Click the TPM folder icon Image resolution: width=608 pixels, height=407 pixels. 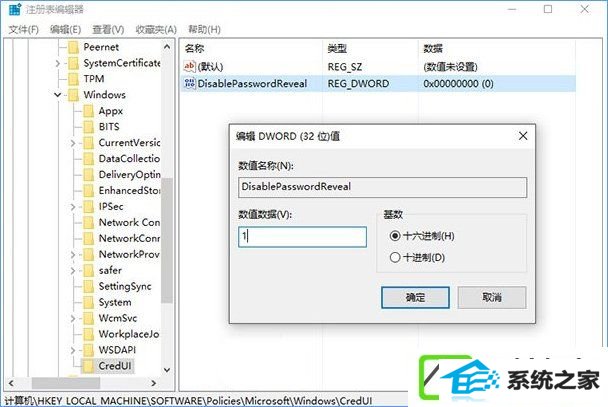[73, 79]
